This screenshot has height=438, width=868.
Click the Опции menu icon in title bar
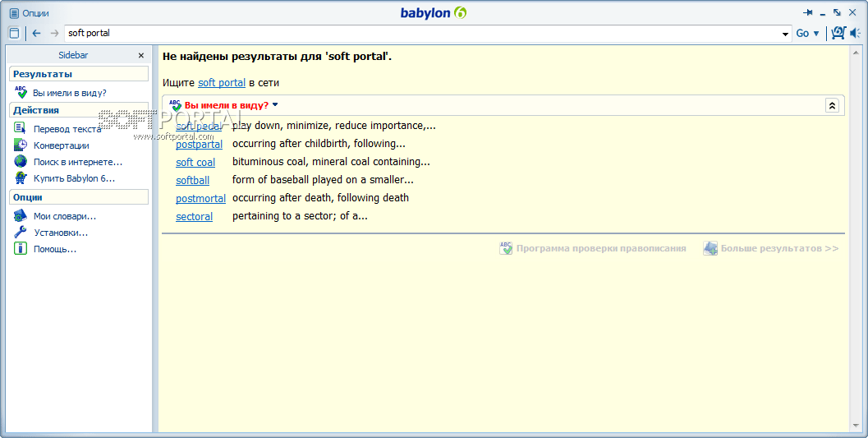[15, 13]
